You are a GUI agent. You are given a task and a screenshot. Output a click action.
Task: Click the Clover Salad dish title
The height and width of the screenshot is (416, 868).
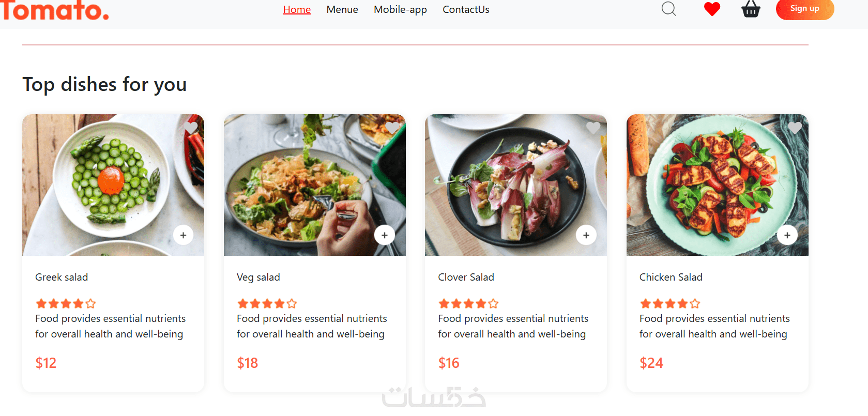[x=466, y=277]
